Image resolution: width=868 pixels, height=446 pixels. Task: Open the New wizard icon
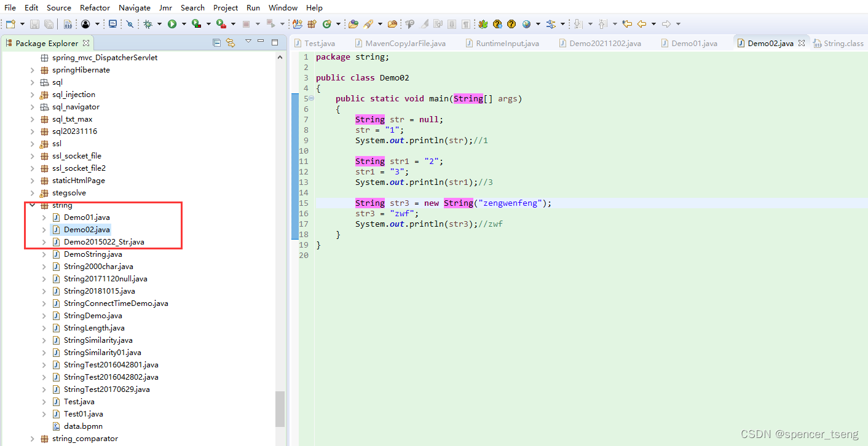[9, 23]
